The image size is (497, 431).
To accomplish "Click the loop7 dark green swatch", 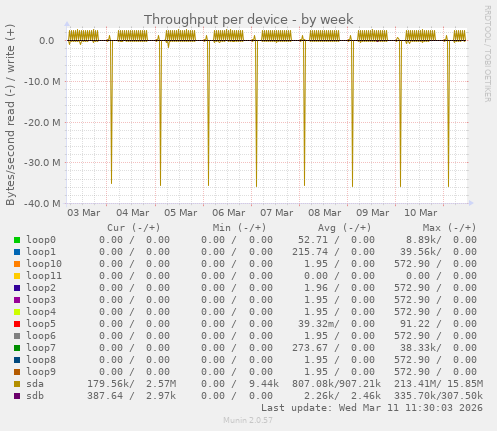I will pyautogui.click(x=17, y=348).
